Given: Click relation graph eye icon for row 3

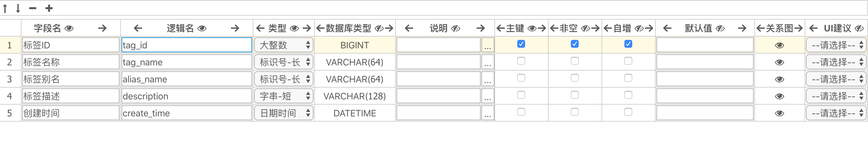Looking at the screenshot, I should [780, 79].
